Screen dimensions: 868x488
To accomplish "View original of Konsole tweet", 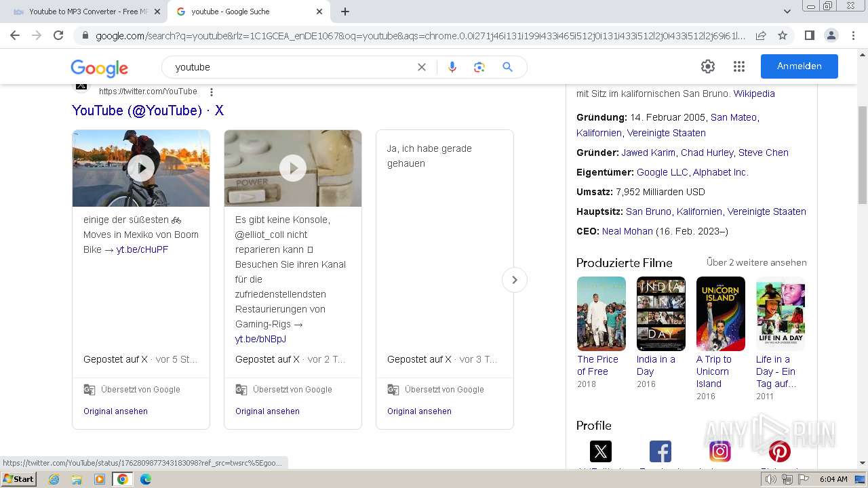I will (x=267, y=411).
